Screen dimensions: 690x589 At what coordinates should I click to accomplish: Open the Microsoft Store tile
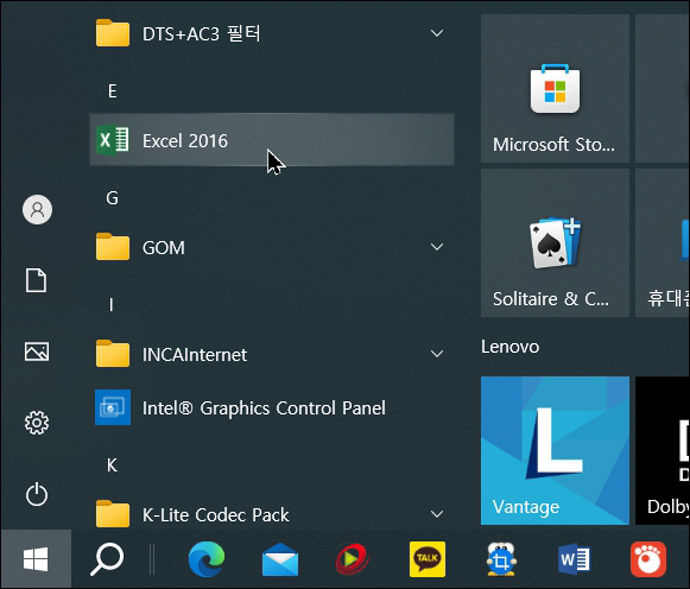tap(555, 88)
